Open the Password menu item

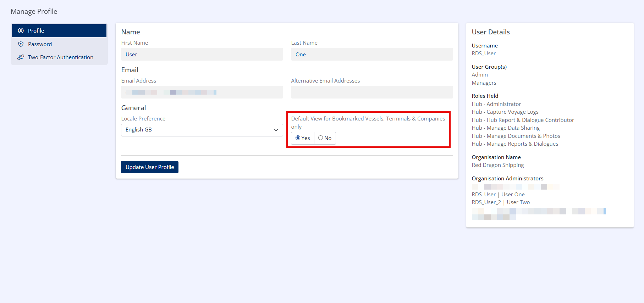[59, 44]
